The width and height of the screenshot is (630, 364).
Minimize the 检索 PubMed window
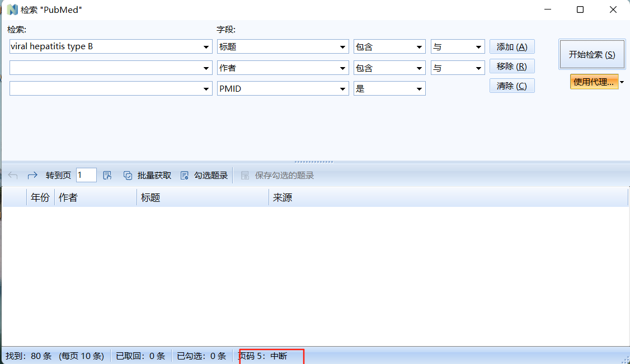[548, 10]
